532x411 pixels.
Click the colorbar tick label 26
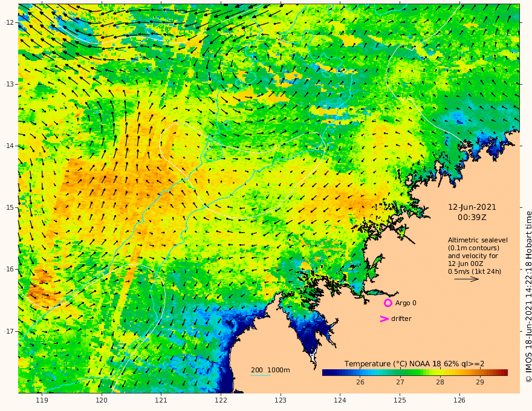360,382
